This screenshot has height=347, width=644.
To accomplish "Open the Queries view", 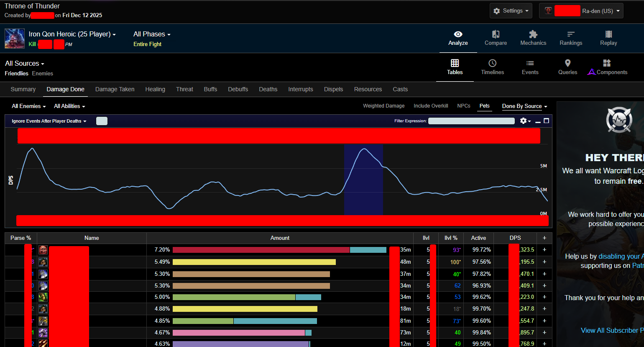I will pyautogui.click(x=567, y=67).
